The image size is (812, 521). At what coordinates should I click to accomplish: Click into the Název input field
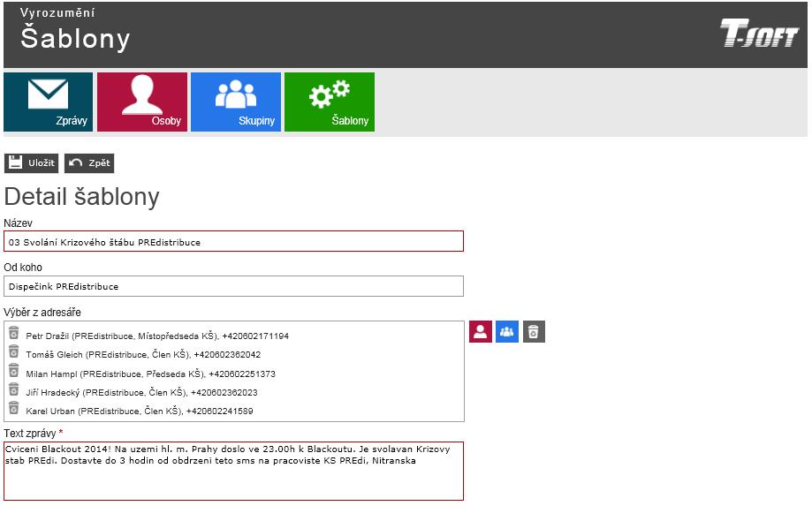tap(233, 242)
